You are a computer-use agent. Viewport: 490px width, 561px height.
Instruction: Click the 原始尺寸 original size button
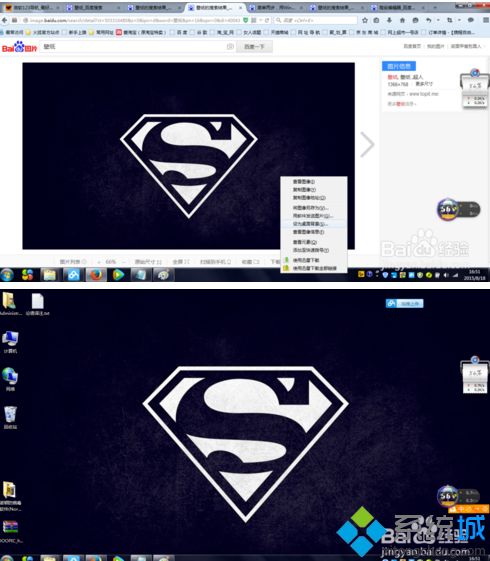pyautogui.click(x=148, y=262)
